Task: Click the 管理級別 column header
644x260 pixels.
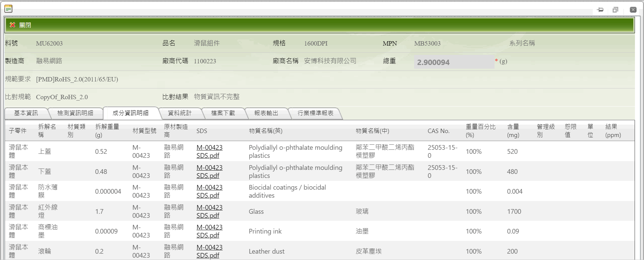Action: (x=546, y=131)
